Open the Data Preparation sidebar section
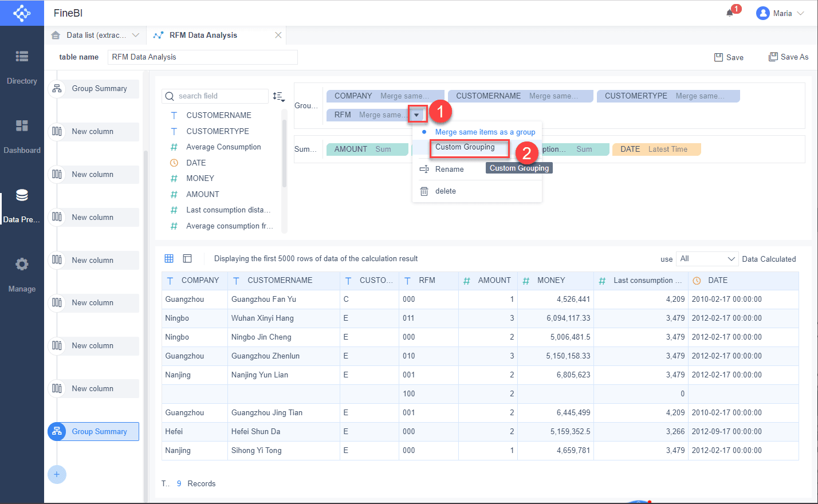The image size is (818, 504). click(x=22, y=205)
